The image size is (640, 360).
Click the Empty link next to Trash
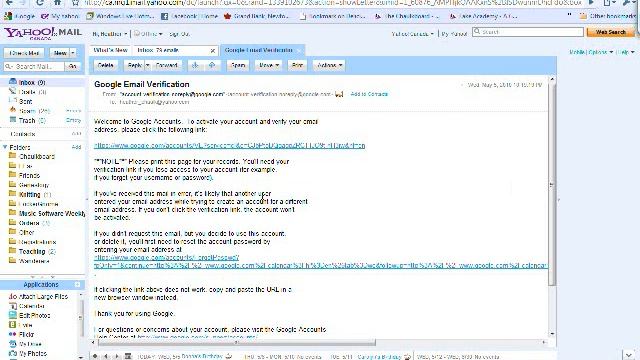(73, 120)
